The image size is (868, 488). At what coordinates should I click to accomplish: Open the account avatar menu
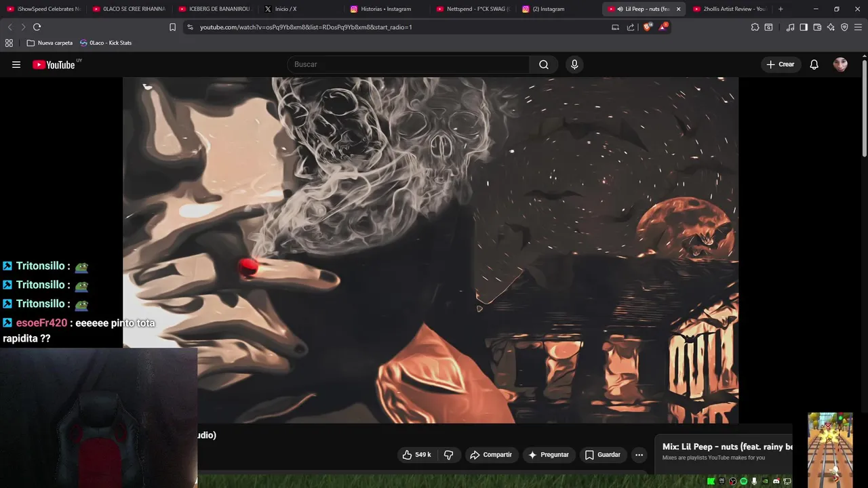point(840,64)
